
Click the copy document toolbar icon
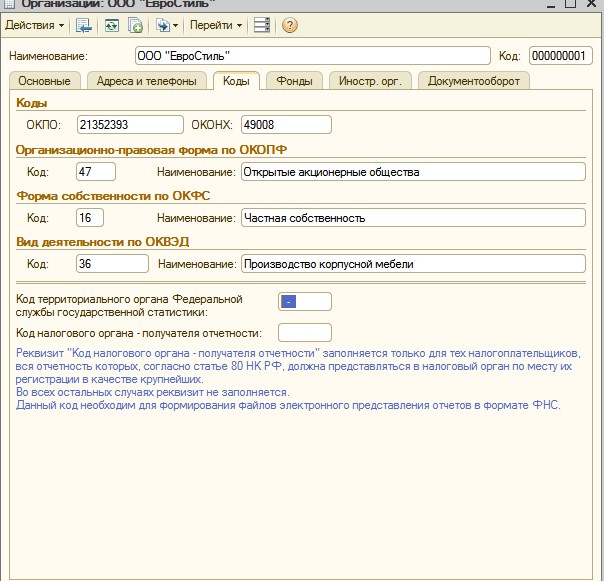click(x=135, y=25)
